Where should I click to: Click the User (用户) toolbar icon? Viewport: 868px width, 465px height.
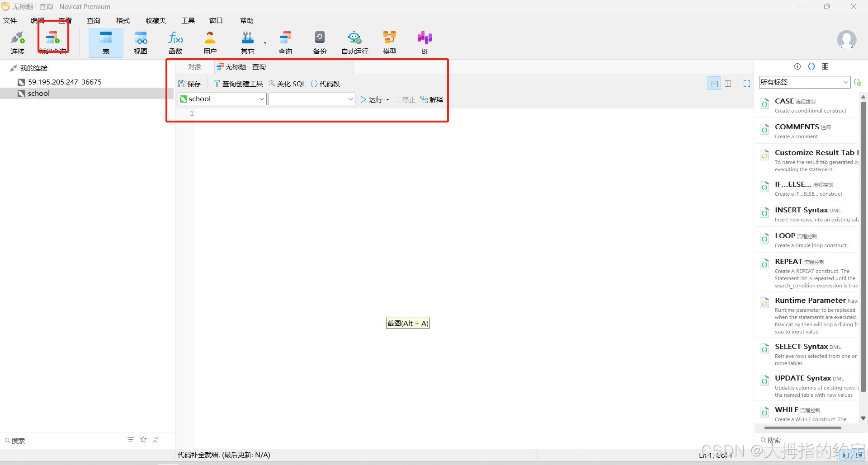(x=210, y=42)
